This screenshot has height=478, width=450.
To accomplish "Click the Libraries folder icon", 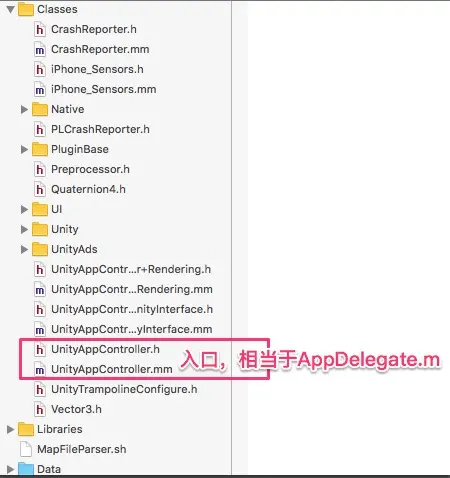I will (x=26, y=429).
